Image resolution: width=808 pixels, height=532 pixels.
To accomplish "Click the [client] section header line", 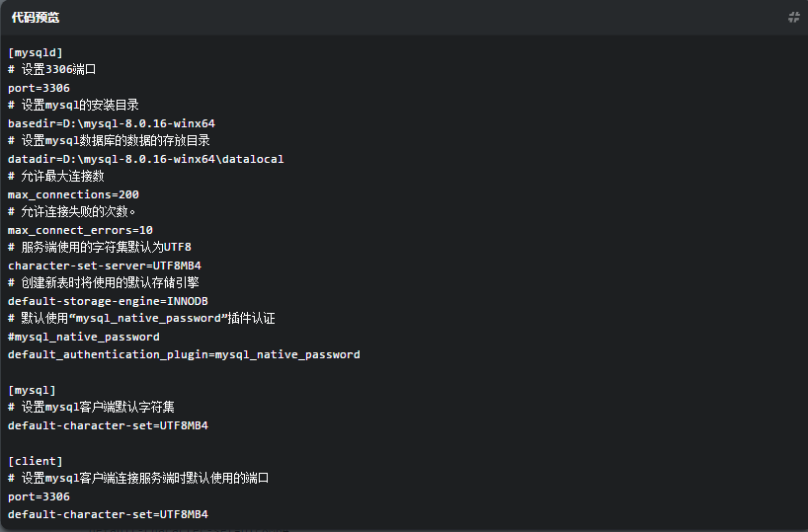I will 36,461.
